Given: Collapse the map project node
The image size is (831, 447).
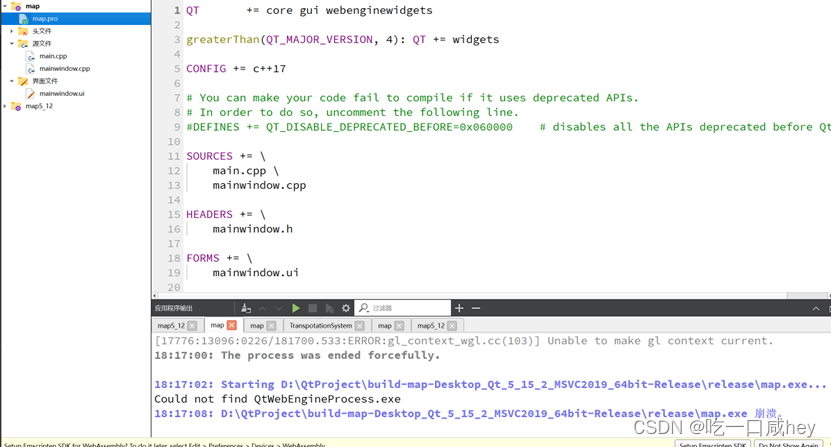Looking at the screenshot, I should 5,6.
